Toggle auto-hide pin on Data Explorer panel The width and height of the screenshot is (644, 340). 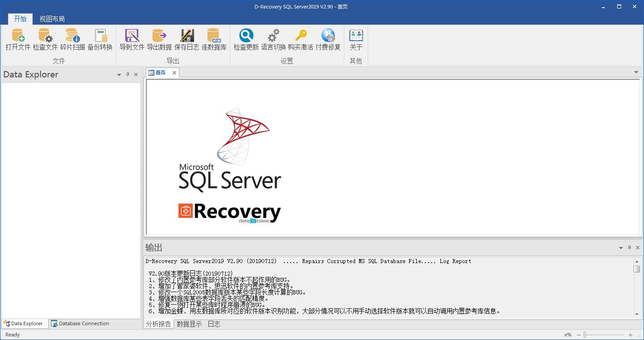(x=127, y=74)
